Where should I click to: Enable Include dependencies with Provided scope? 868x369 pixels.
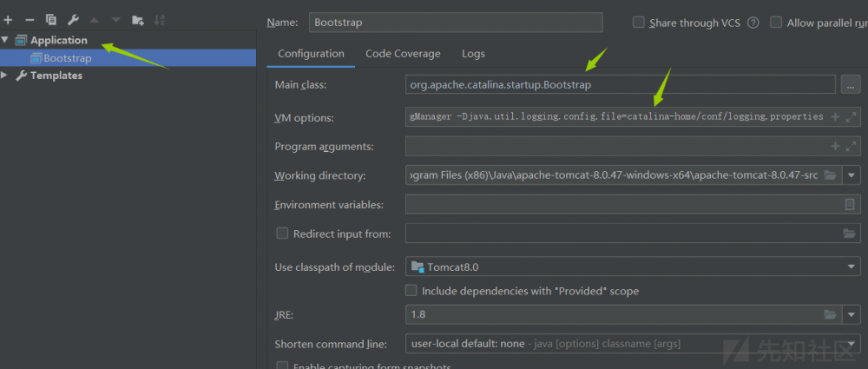click(x=412, y=291)
